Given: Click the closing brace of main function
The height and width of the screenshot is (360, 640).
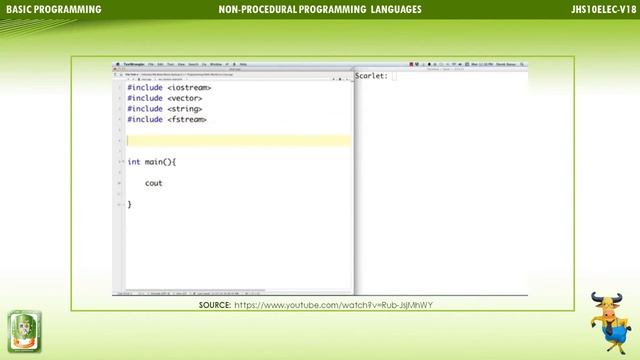Looking at the screenshot, I should point(129,204).
